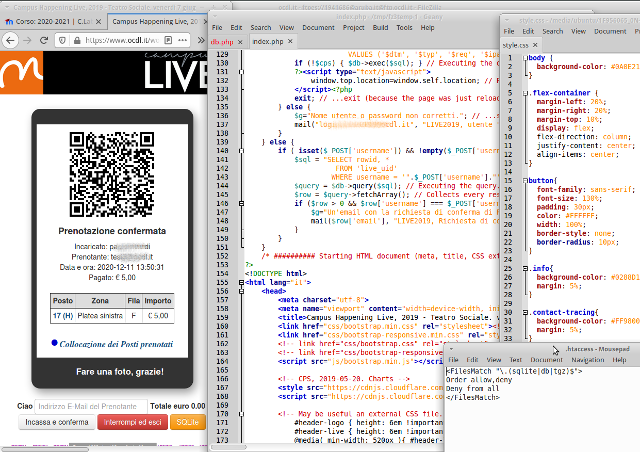Collapse the .contact-tracing rule fold

525,312
